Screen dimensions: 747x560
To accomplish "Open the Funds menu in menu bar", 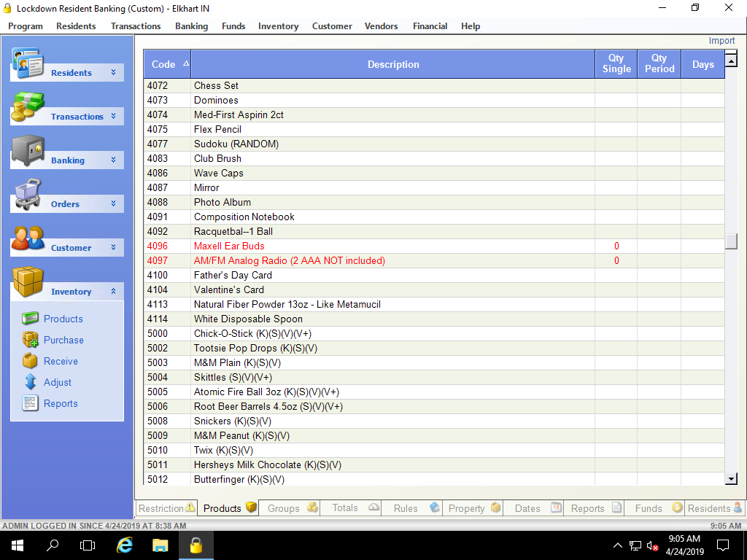I will click(233, 26).
